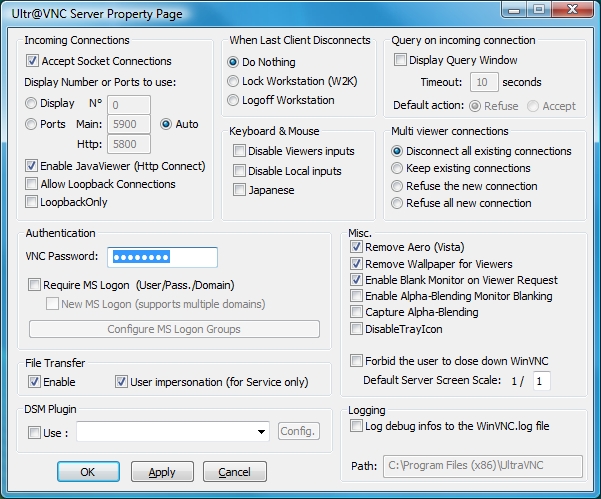Select Disconnect all existing connections
The height and width of the screenshot is (499, 601).
(x=397, y=151)
